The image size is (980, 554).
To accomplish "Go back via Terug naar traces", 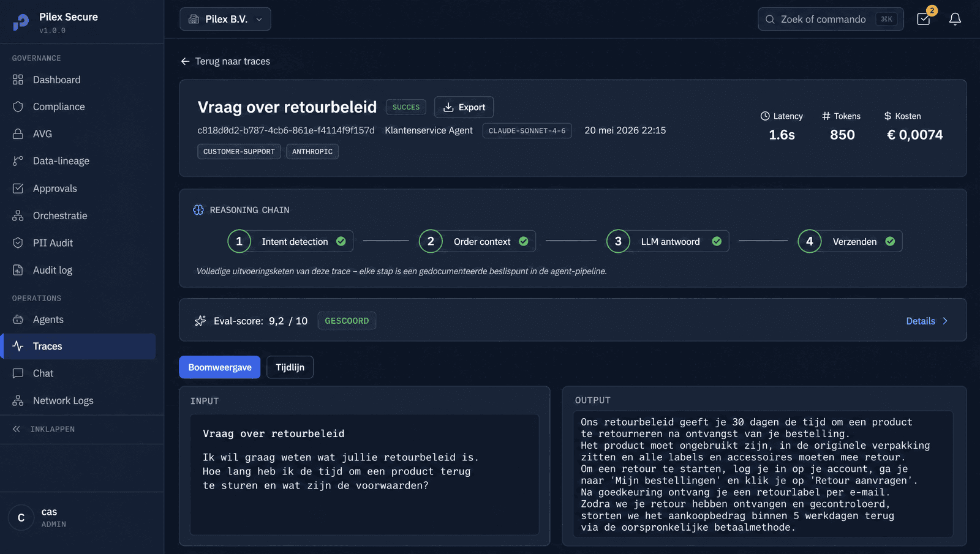I will 225,61.
